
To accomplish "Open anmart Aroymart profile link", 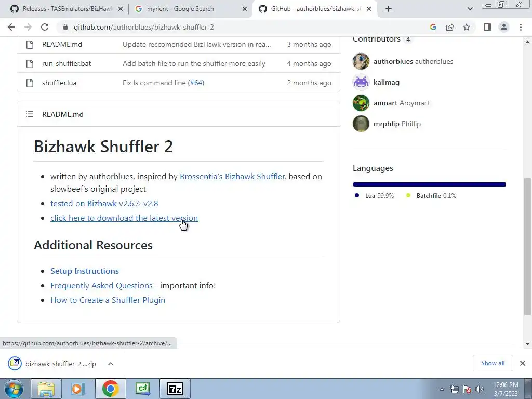I will pos(402,103).
